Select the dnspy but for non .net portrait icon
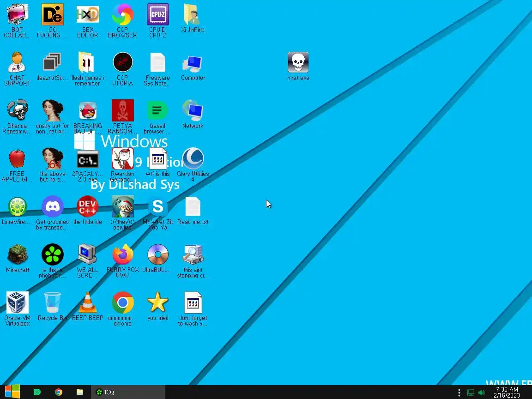The height and width of the screenshot is (399, 532). 52,110
